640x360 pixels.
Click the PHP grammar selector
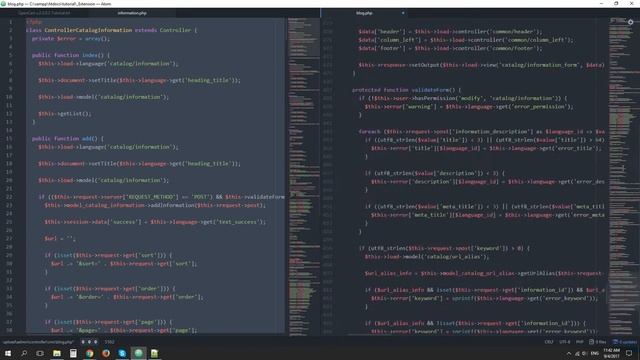tap(580, 342)
